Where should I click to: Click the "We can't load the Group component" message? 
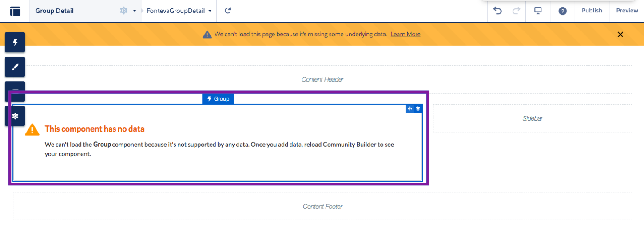click(219, 149)
